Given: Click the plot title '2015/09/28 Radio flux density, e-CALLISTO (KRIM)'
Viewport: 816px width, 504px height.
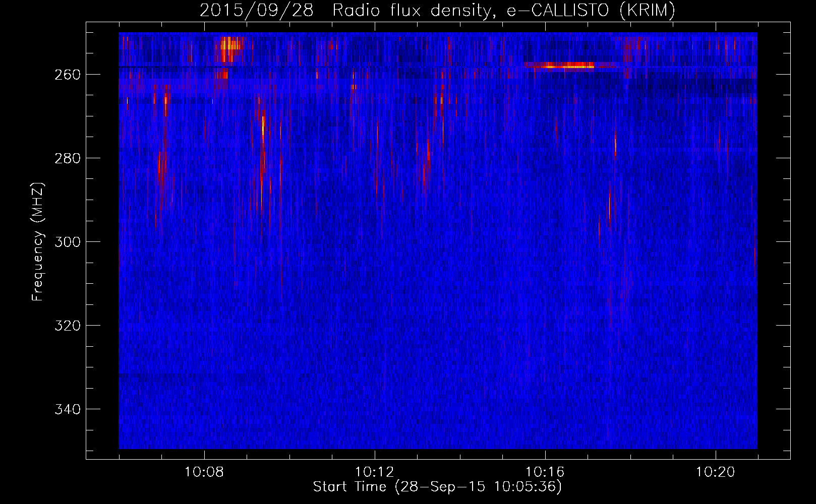Looking at the screenshot, I should tap(437, 11).
